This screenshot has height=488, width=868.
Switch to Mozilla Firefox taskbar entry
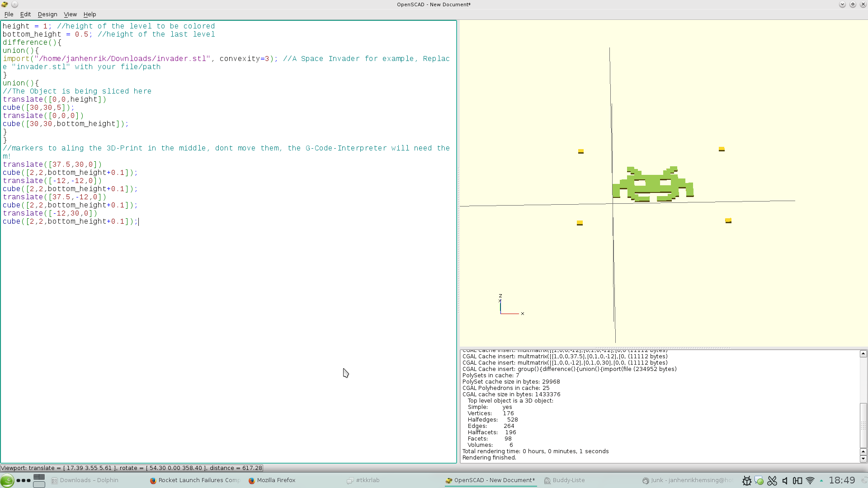[x=272, y=480]
